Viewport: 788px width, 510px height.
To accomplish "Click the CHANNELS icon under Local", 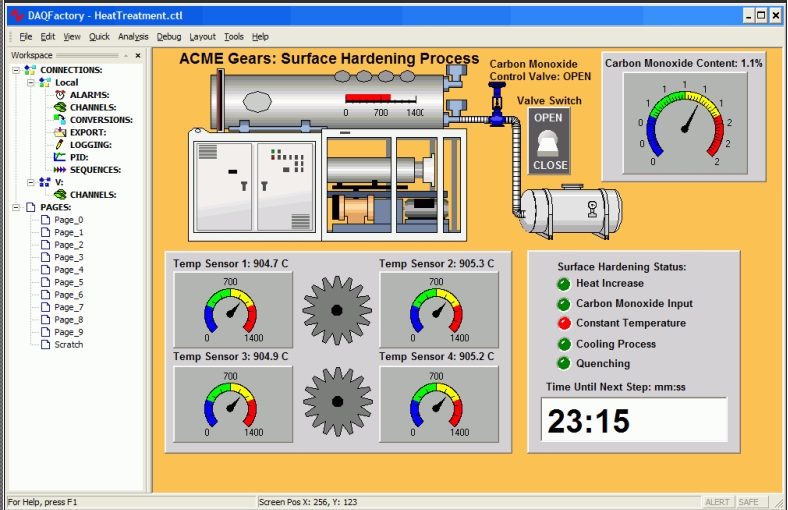I will click(60, 107).
